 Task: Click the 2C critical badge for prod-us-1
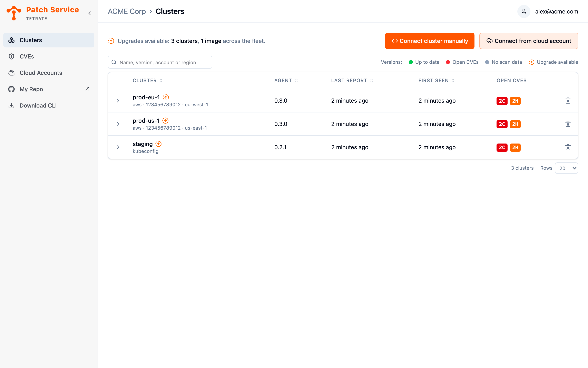tap(502, 124)
